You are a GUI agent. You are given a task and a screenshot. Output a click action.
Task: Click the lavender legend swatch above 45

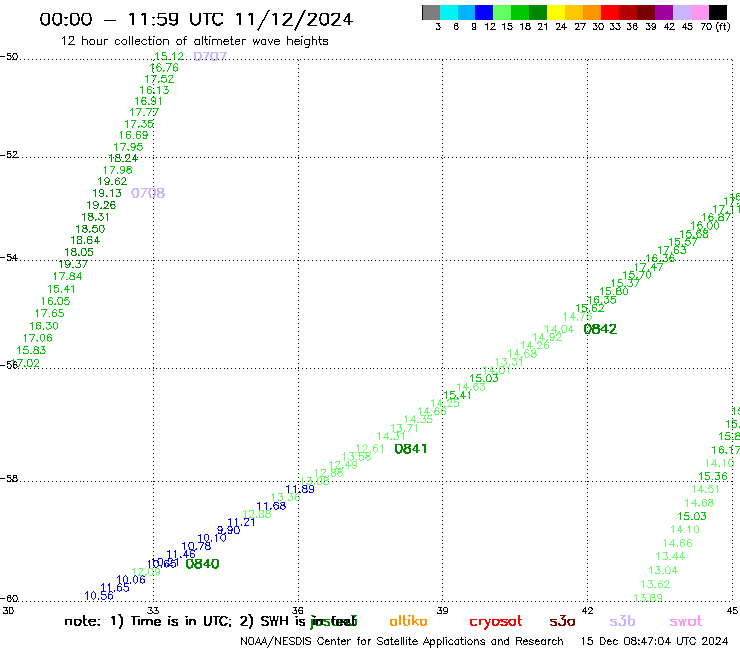coord(682,12)
